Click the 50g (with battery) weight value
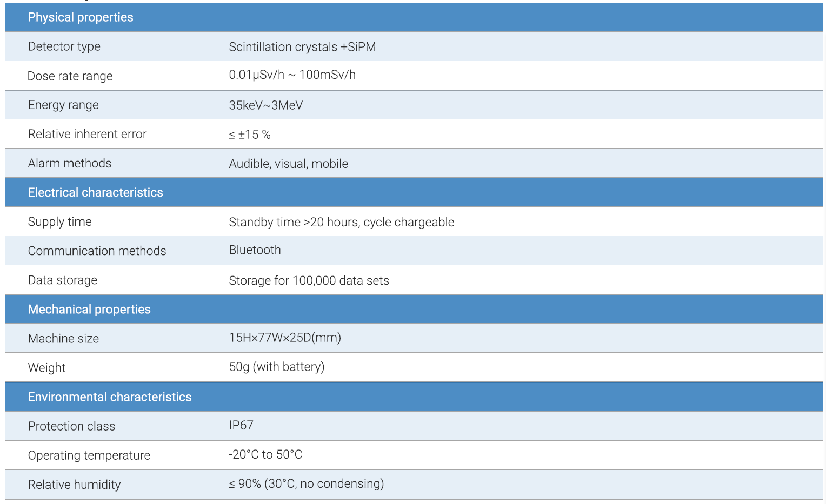This screenshot has width=826, height=504. (276, 367)
